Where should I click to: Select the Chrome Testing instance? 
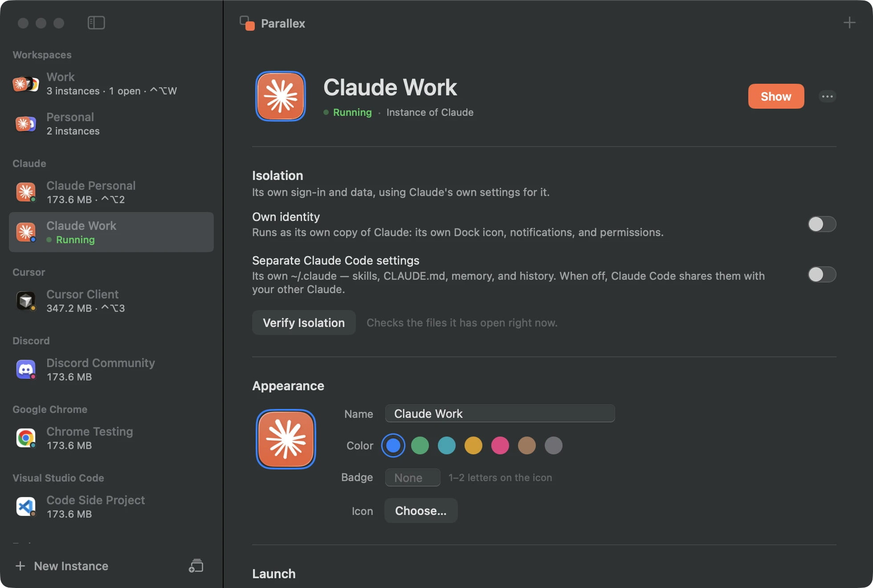click(x=111, y=438)
